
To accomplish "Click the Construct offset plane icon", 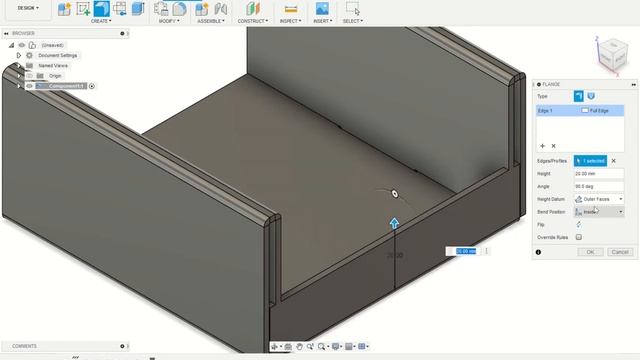I will [253, 9].
